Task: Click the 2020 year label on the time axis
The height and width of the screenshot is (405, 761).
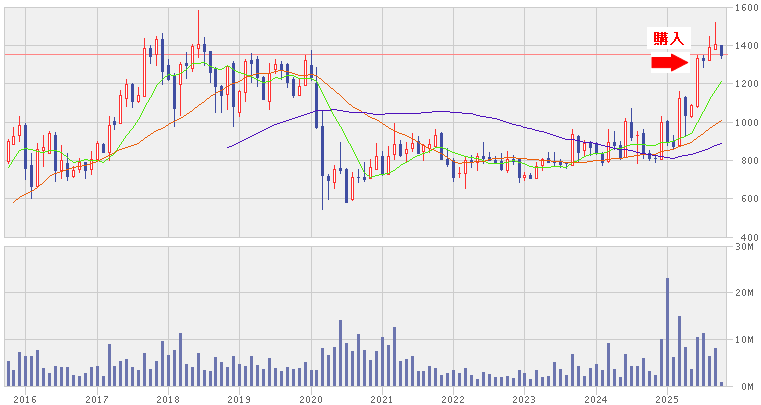Action: pos(311,398)
